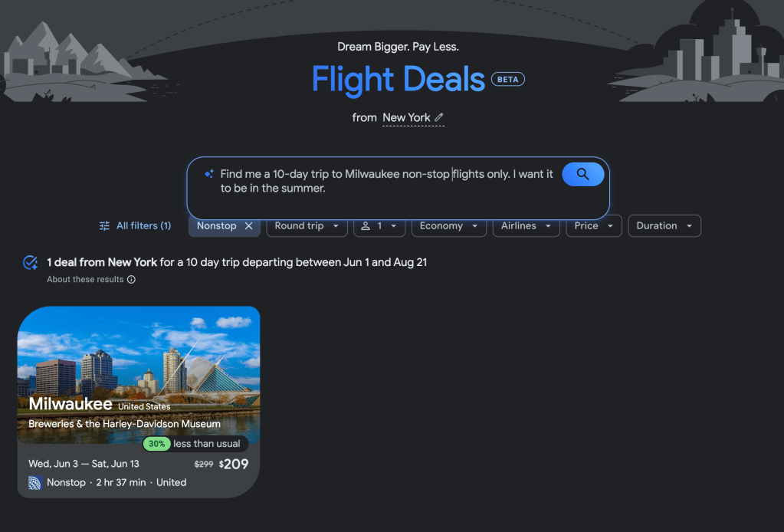The height and width of the screenshot is (532, 784).
Task: Click About these results link
Action: click(85, 280)
